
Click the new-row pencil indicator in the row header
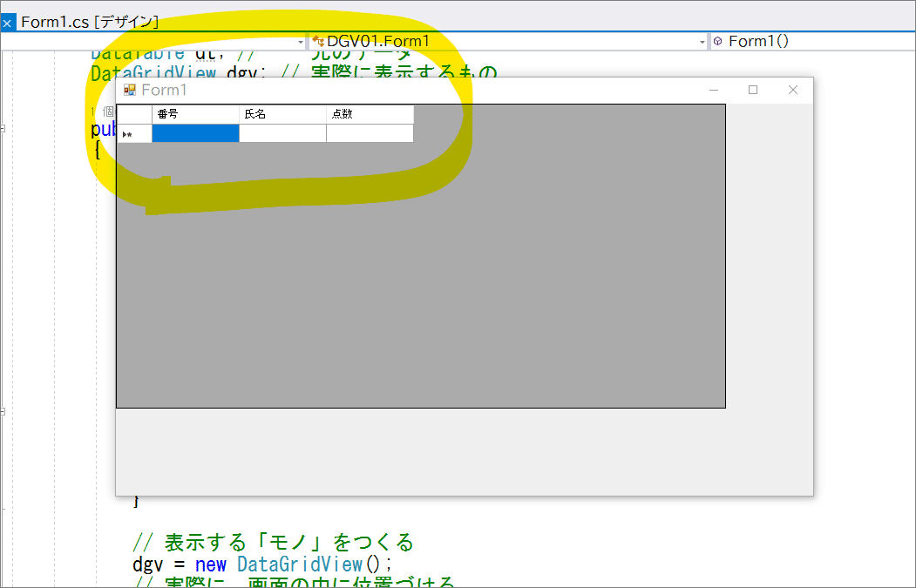[x=129, y=132]
